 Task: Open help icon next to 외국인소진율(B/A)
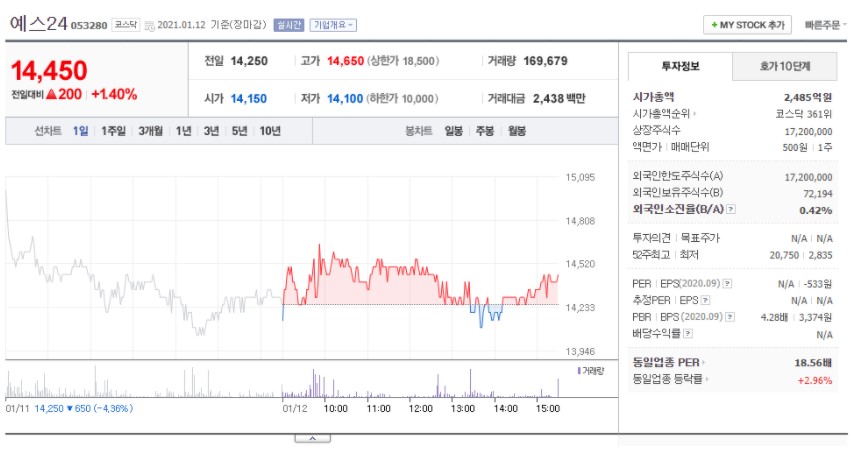(731, 209)
